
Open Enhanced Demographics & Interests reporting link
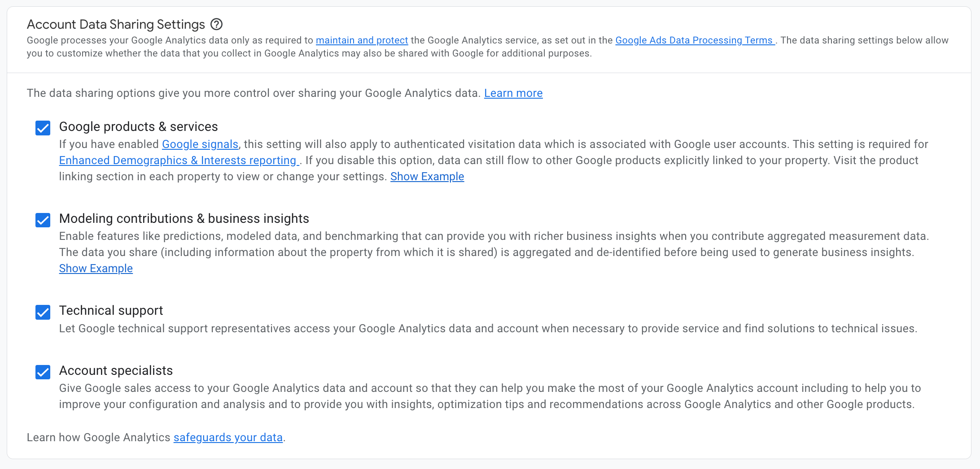(x=178, y=161)
